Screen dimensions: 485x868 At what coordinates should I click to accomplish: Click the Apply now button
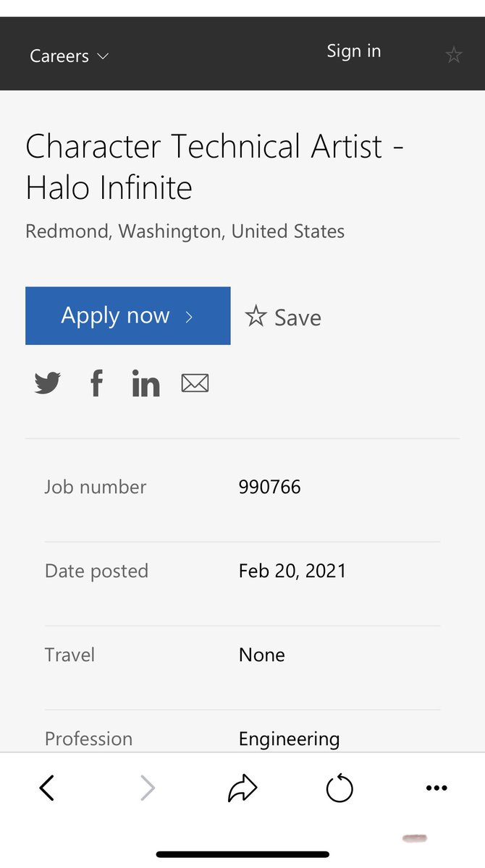(x=128, y=316)
